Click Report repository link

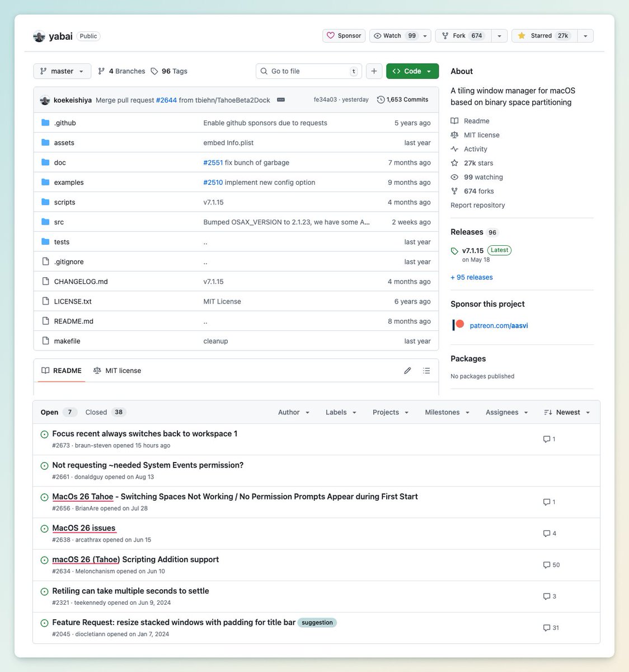coord(477,205)
